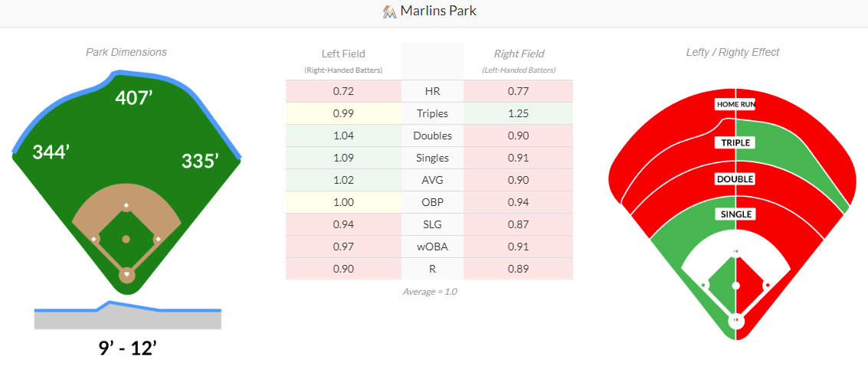Select the Right Field Triples value 1.25
This screenshot has width=868, height=366.
pos(519,113)
